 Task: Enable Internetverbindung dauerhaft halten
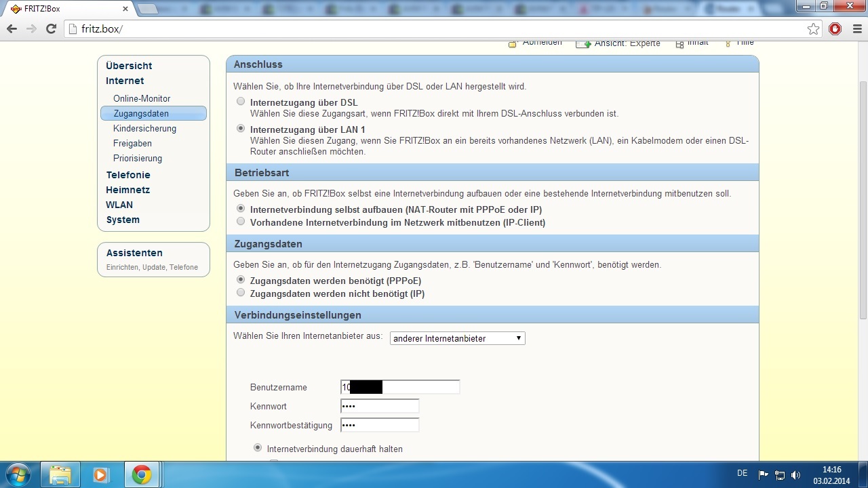pos(258,448)
